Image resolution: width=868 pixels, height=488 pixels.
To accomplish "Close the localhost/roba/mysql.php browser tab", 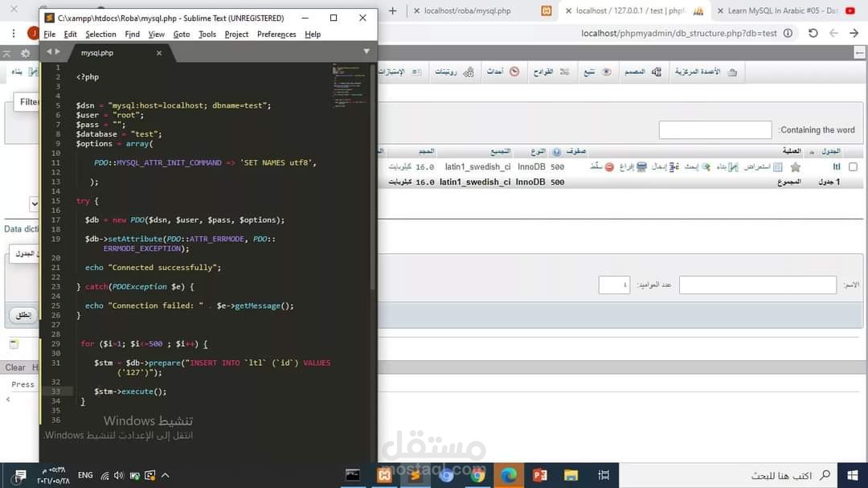I will (417, 10).
